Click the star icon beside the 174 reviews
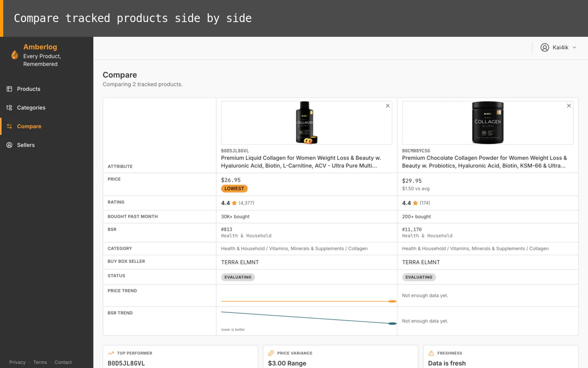 click(x=415, y=203)
